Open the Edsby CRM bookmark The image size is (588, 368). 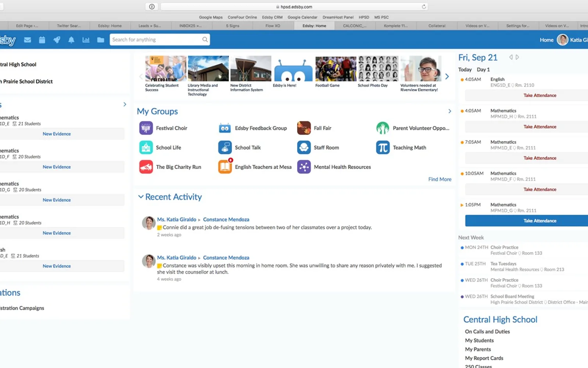[x=272, y=17]
